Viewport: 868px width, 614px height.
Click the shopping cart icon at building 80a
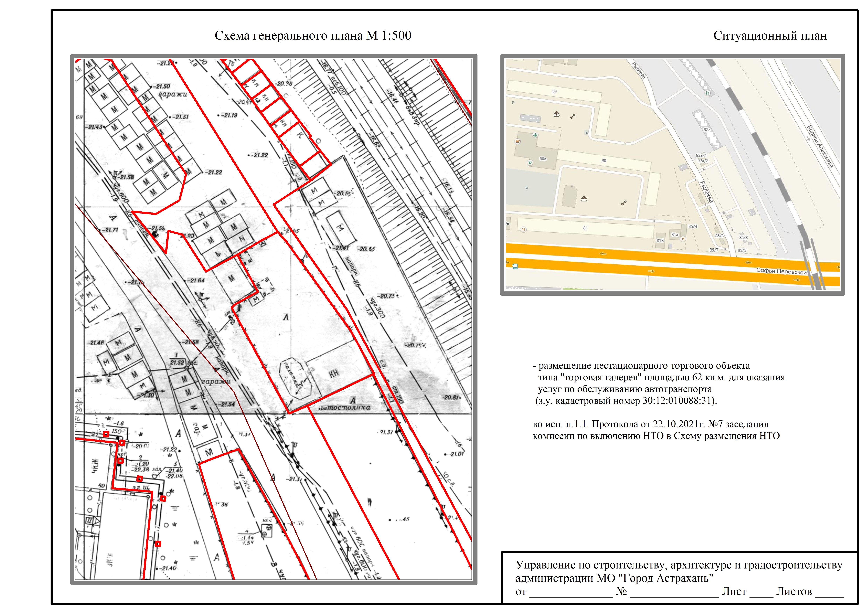tap(530, 163)
